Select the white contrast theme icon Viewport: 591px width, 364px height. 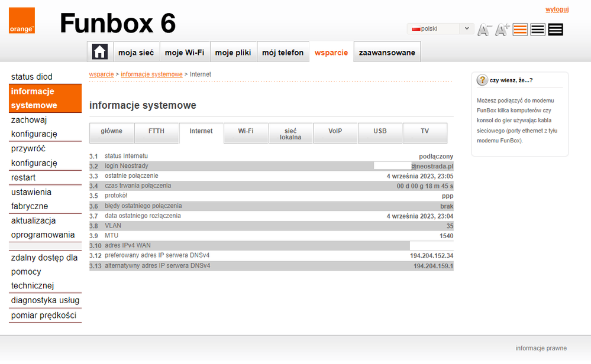click(538, 30)
